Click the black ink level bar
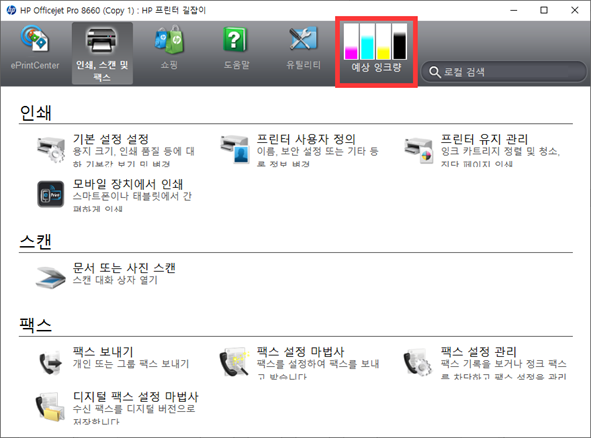The image size is (591, 438). point(400,41)
